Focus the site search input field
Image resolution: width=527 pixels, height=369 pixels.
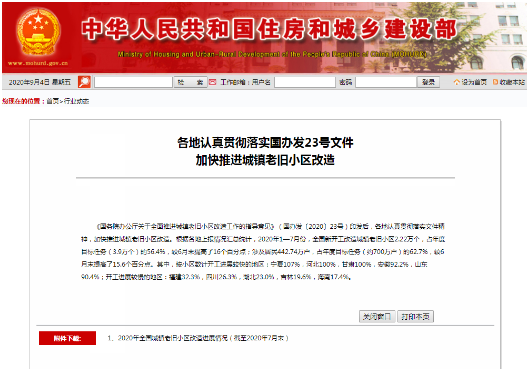tap(133, 82)
